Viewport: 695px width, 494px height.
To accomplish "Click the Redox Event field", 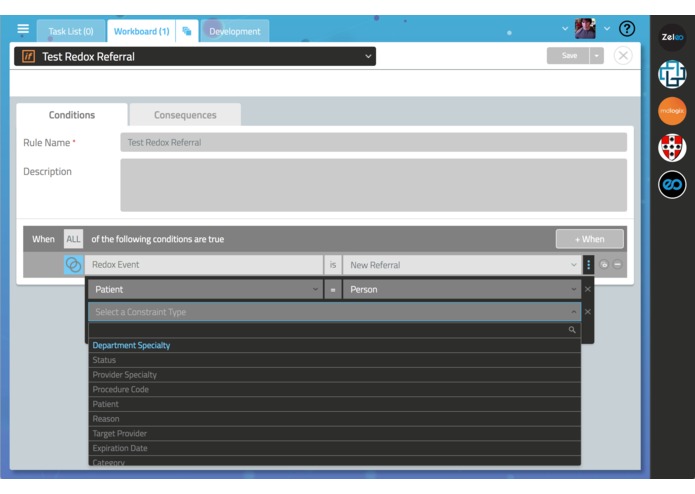I will click(203, 265).
